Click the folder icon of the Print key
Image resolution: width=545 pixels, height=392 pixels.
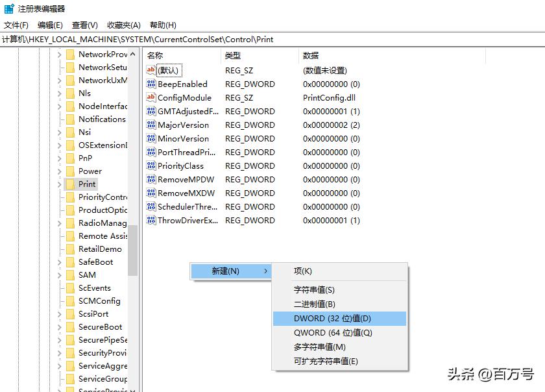[69, 184]
